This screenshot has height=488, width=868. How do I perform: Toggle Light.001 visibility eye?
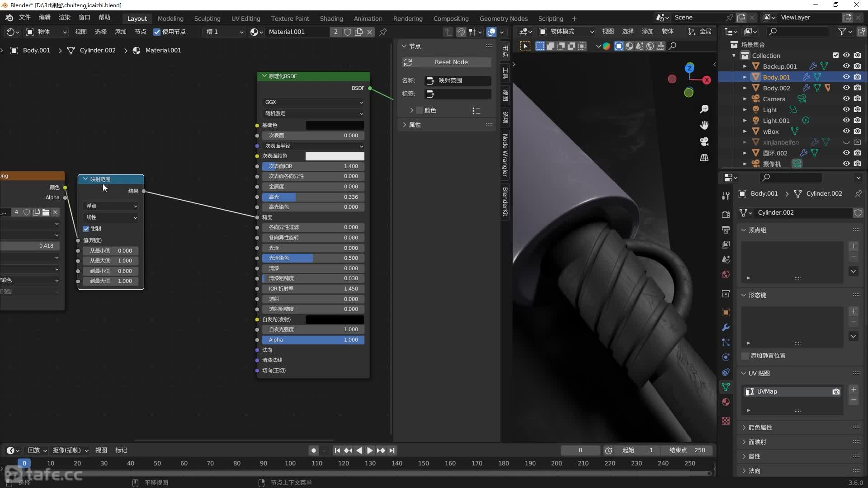coord(846,120)
